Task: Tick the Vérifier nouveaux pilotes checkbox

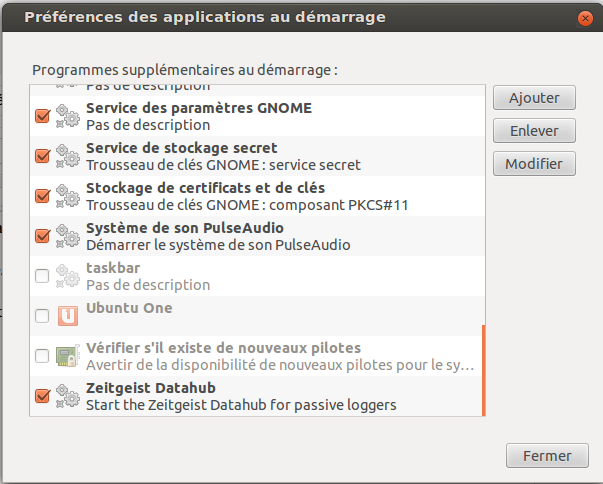Action: tap(42, 356)
